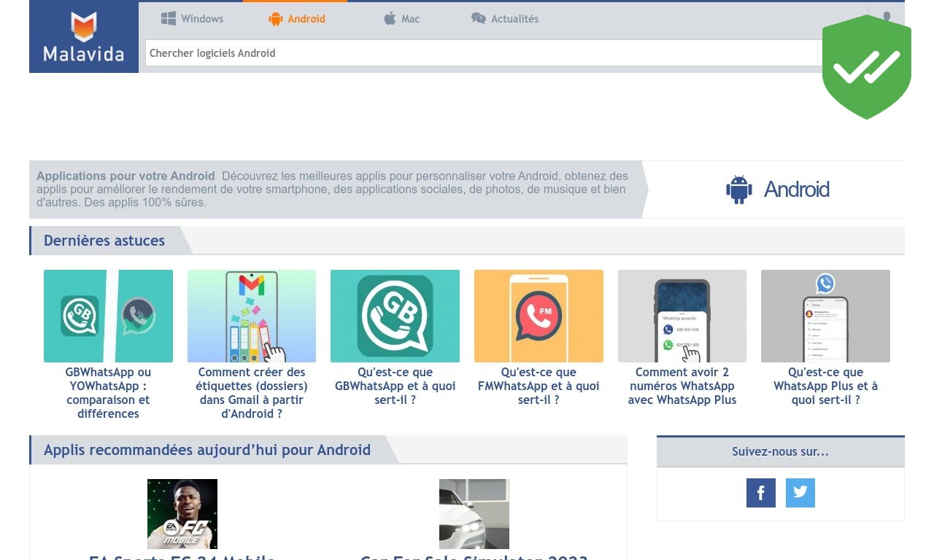This screenshot has height=560, width=934.
Task: Click the WhatsApp accounts phone thumbnail
Action: point(682,316)
